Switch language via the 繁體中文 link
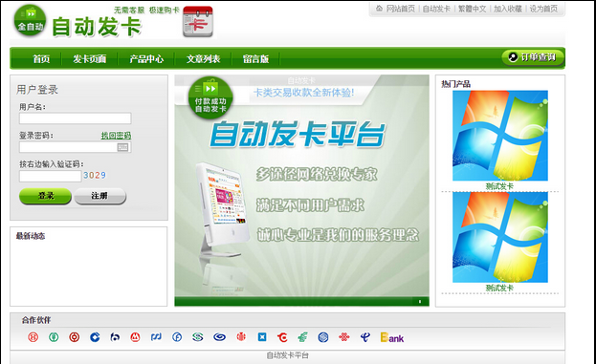Image resolution: width=596 pixels, height=364 pixels. [x=472, y=9]
